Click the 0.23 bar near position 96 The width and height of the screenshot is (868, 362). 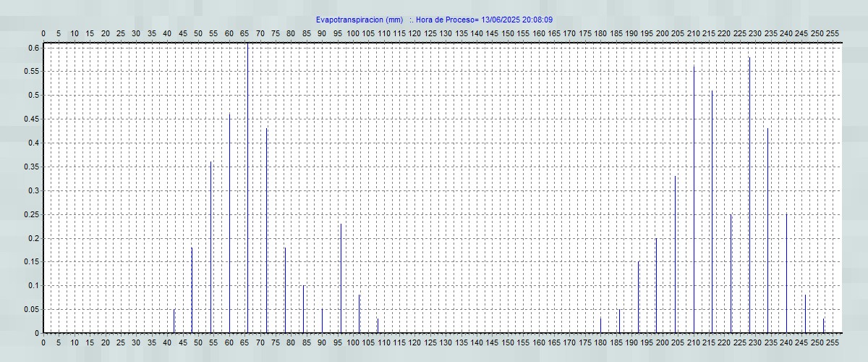(341, 278)
